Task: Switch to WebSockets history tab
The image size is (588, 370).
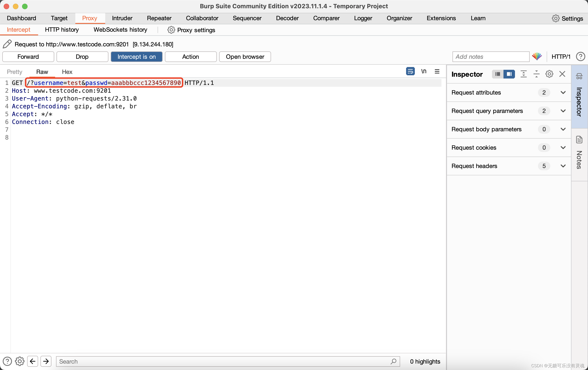Action: pyautogui.click(x=120, y=30)
